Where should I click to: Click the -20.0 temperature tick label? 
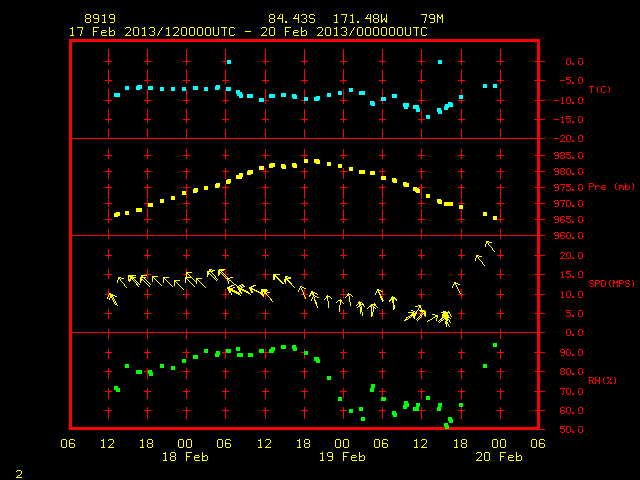point(569,139)
